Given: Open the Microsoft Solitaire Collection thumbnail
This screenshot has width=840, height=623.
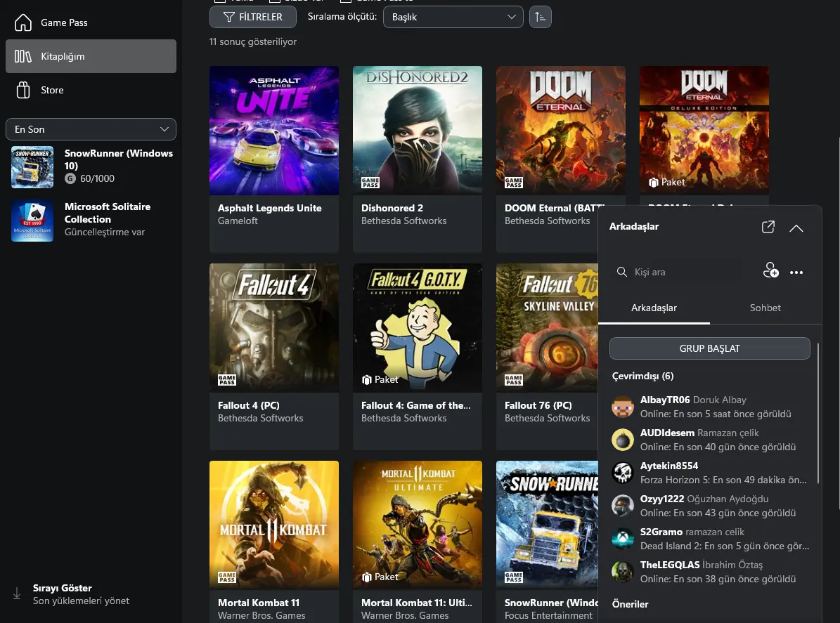Looking at the screenshot, I should pyautogui.click(x=32, y=221).
